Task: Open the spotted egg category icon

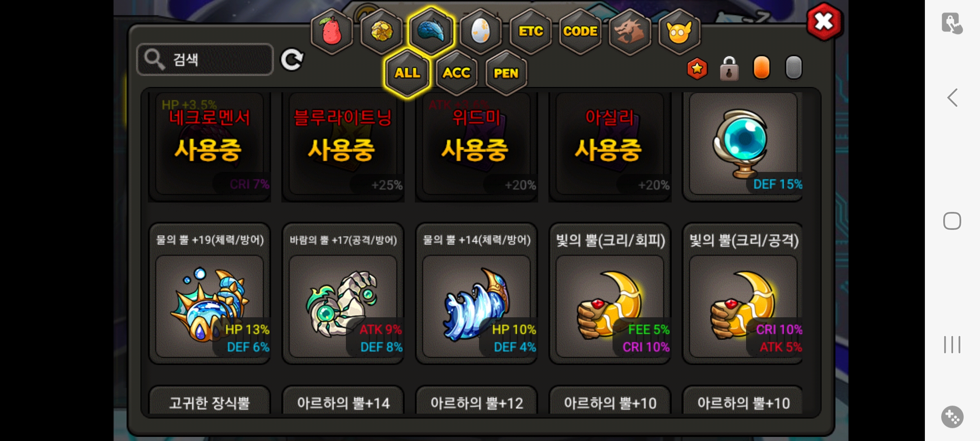Action: pos(481,31)
